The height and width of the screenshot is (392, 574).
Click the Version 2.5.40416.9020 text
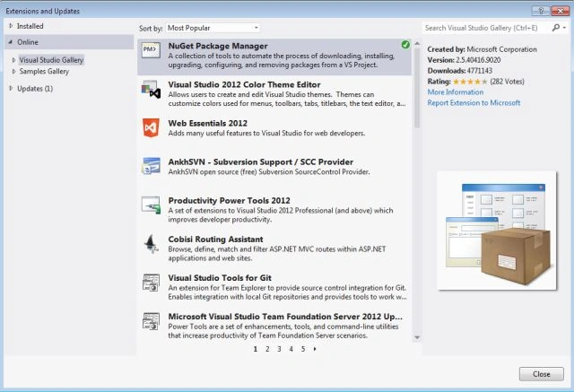pos(464,60)
